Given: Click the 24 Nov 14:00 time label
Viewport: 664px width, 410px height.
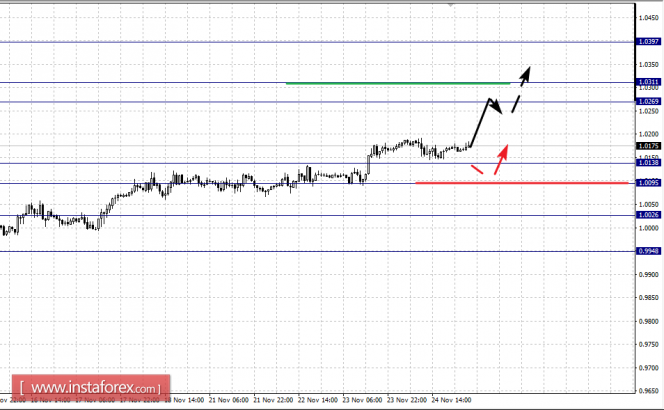Looking at the screenshot, I should (451, 400).
